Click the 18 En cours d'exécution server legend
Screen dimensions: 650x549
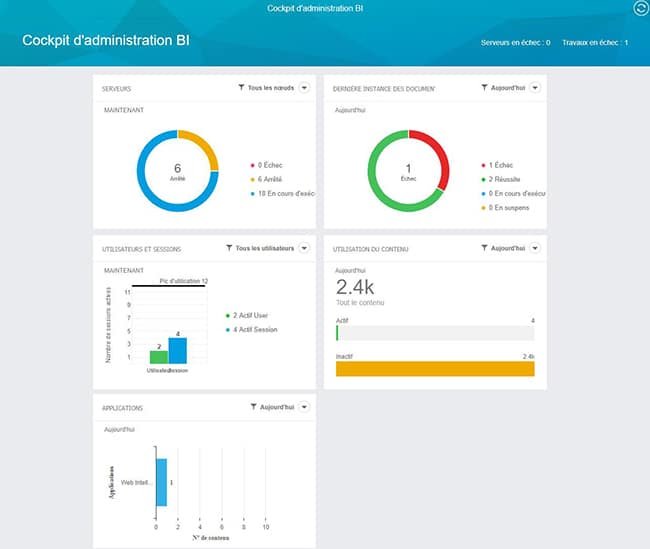coord(282,194)
